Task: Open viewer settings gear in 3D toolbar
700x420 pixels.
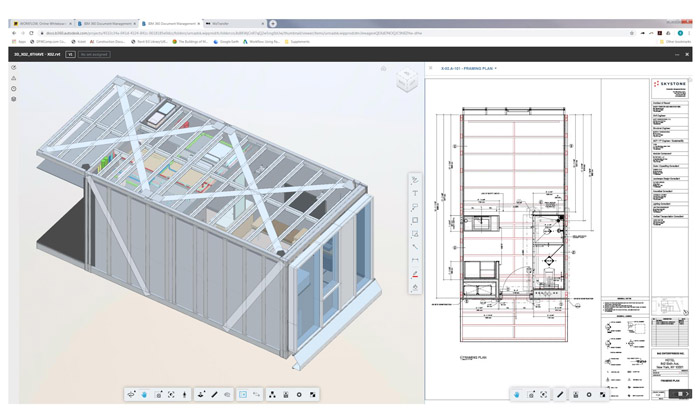Action: click(299, 395)
